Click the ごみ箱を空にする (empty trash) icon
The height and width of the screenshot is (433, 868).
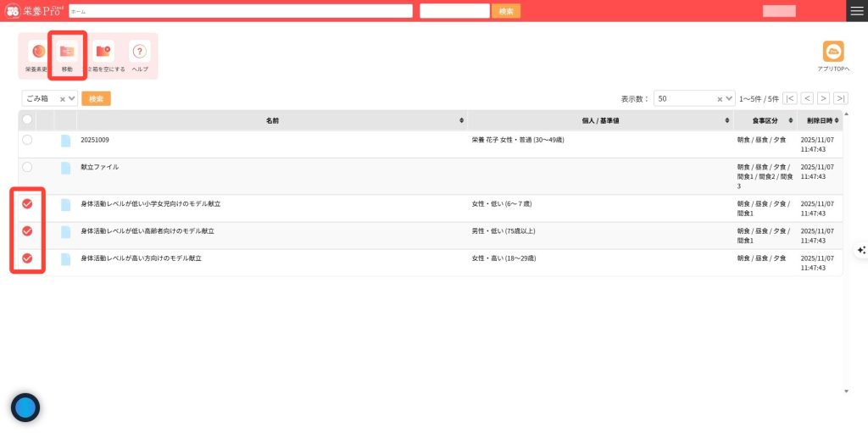pyautogui.click(x=104, y=52)
